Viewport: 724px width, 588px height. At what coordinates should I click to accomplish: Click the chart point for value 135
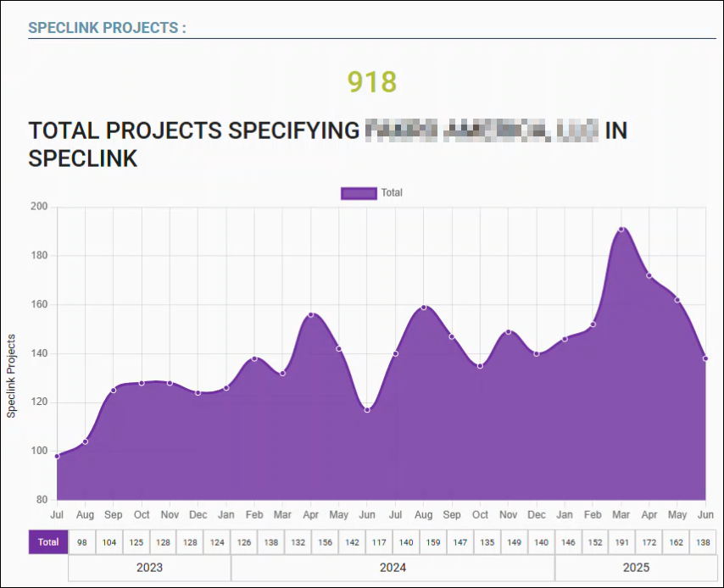(x=480, y=366)
